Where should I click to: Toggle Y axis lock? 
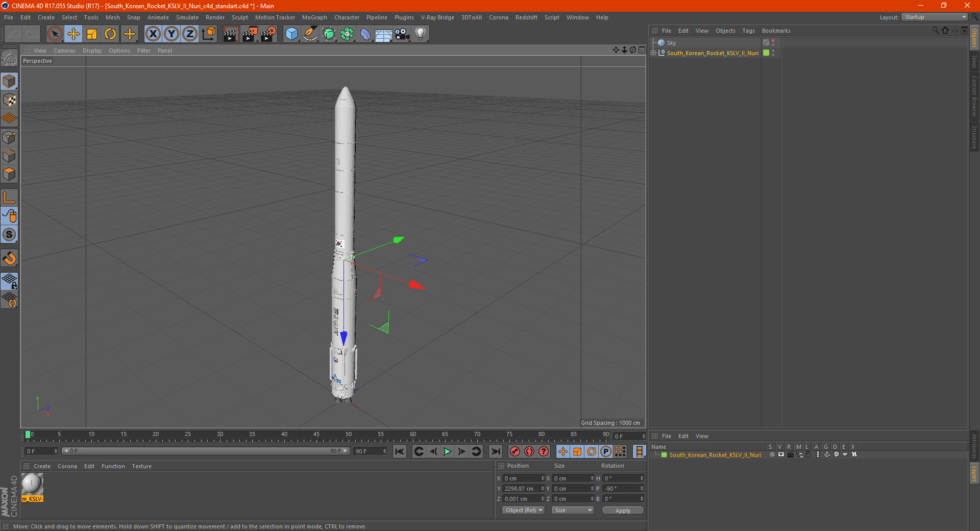[x=171, y=34]
